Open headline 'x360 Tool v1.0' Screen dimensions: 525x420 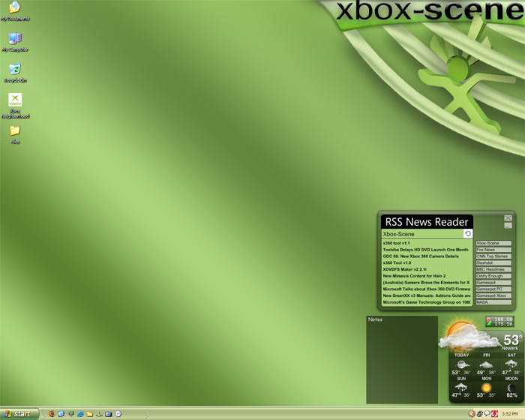tap(397, 263)
